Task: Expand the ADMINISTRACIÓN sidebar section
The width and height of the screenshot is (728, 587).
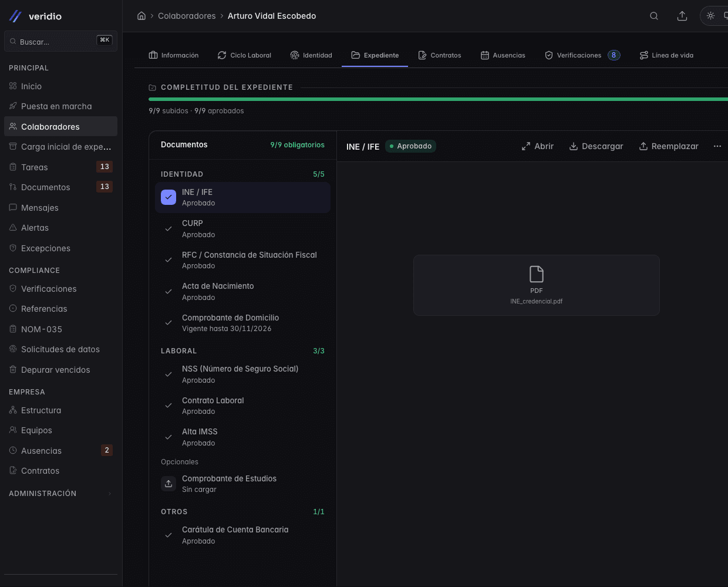Action: tap(60, 494)
